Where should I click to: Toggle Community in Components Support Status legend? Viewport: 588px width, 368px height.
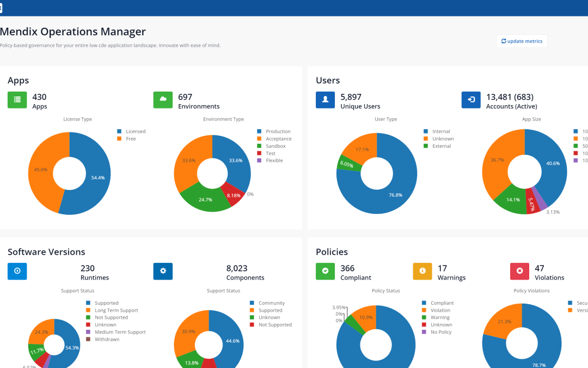(271, 303)
